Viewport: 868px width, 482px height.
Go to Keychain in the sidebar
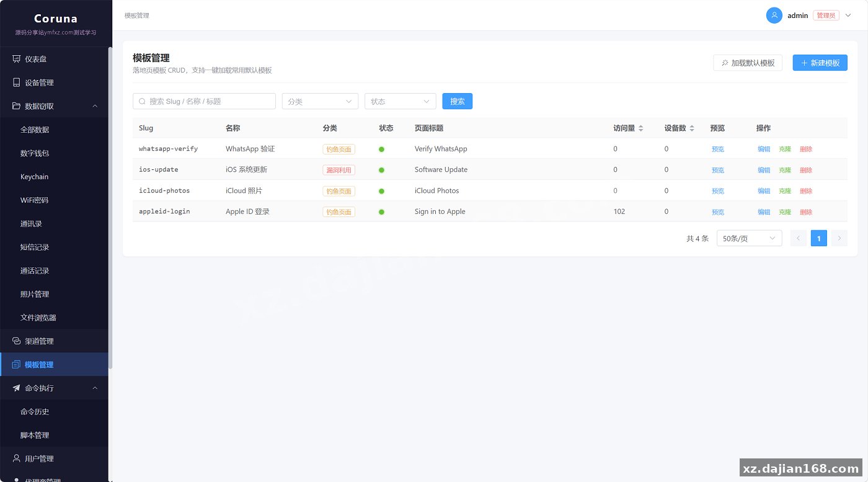[54, 177]
